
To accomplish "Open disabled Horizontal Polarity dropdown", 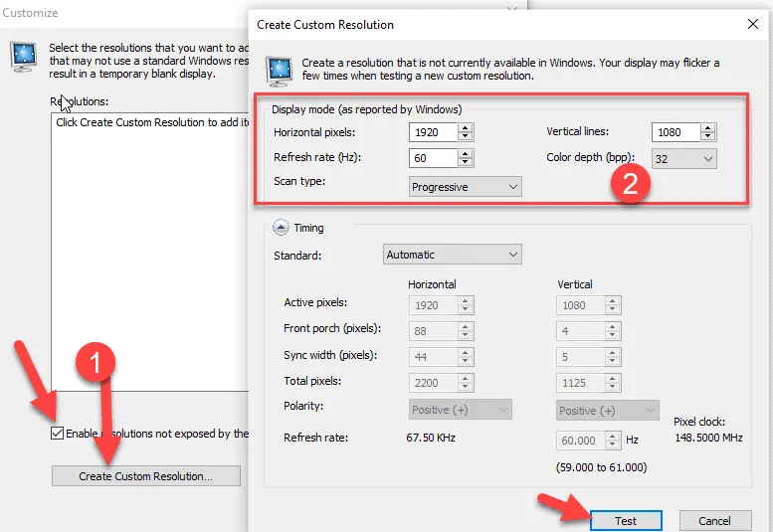I will 460,410.
